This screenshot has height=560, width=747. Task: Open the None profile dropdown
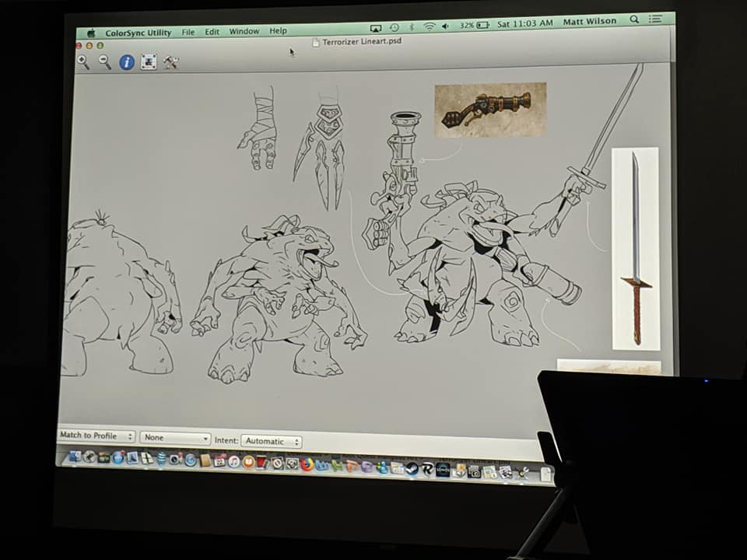click(x=175, y=438)
